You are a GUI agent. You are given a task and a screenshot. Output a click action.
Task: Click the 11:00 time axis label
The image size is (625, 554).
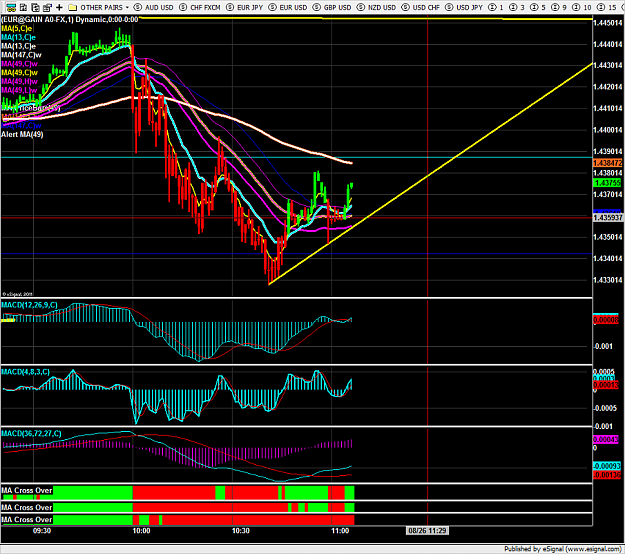340,530
